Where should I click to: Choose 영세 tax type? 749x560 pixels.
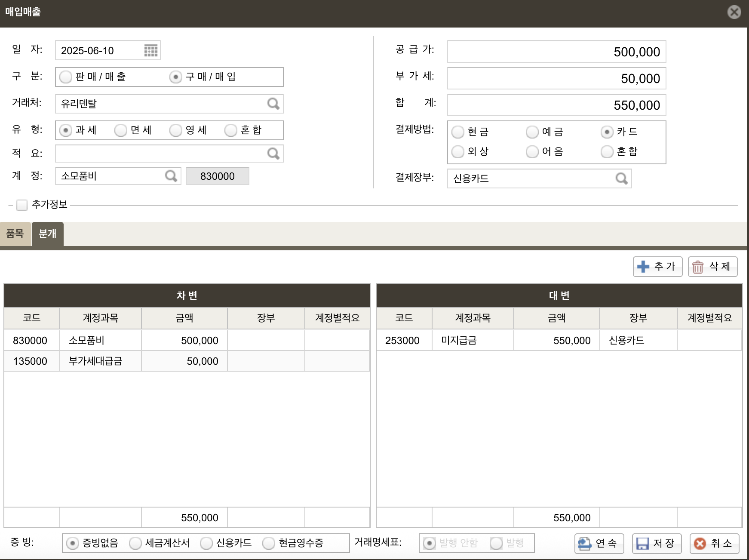(x=176, y=130)
